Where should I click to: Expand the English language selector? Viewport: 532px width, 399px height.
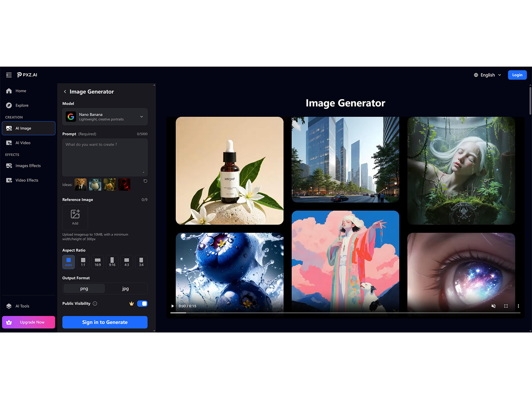pyautogui.click(x=487, y=75)
